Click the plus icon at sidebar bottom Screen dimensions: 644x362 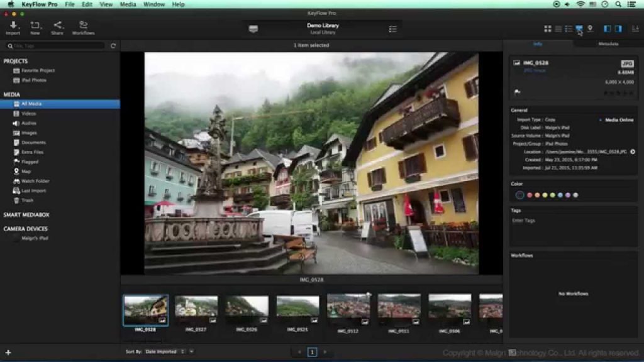8,352
